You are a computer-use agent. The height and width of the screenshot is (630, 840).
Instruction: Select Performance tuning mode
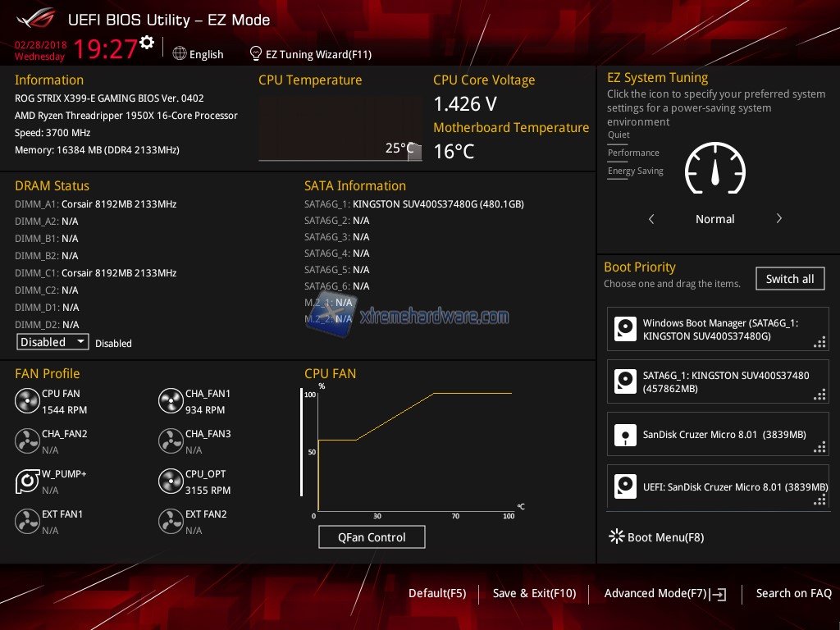pyautogui.click(x=632, y=153)
